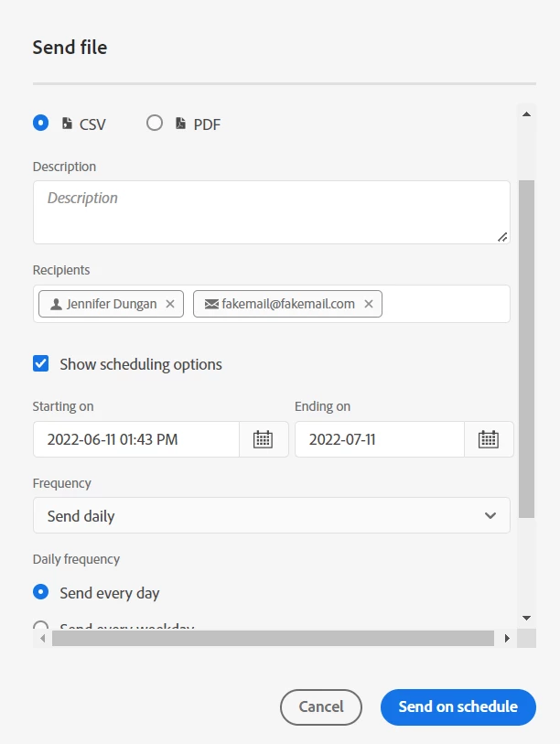
Task: Click the Send on schedule button
Action: point(458,707)
